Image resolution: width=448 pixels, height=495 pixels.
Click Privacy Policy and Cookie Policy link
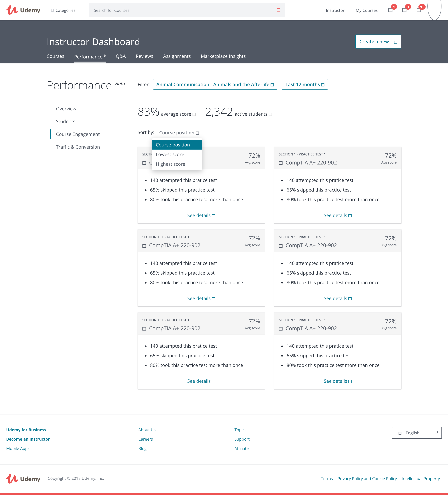coord(367,479)
